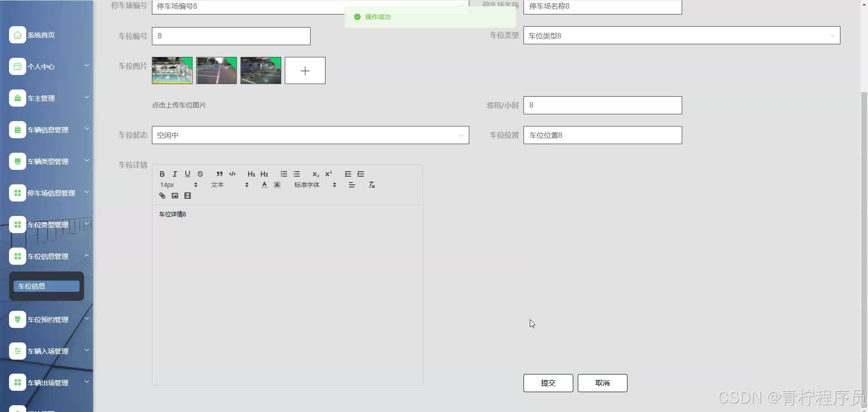Open the 车位类型 dropdown

(x=681, y=35)
